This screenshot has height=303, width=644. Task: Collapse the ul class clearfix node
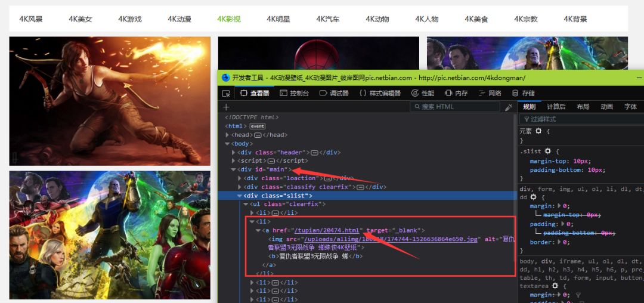[246, 204]
